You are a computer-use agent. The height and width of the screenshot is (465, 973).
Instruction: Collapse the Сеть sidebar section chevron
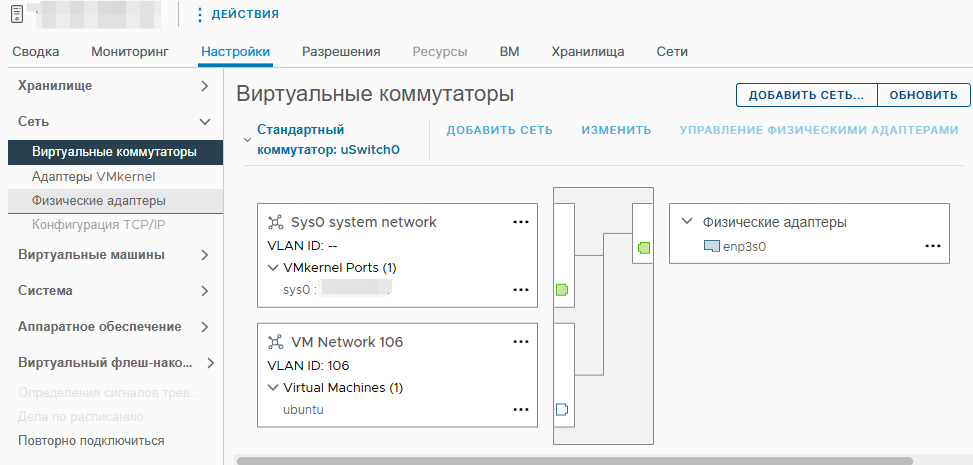[x=205, y=122]
